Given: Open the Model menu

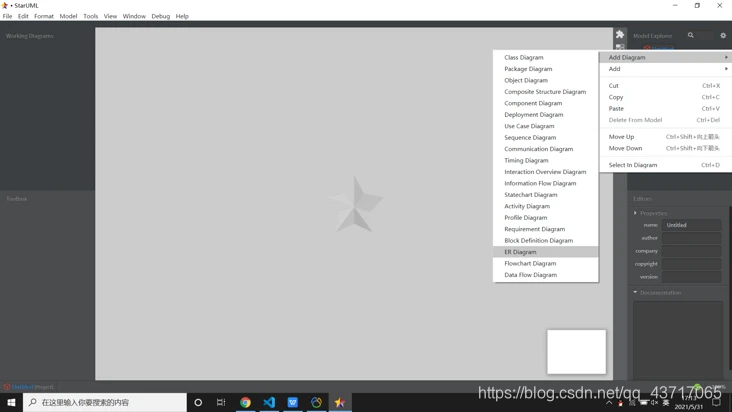Looking at the screenshot, I should pyautogui.click(x=68, y=16).
